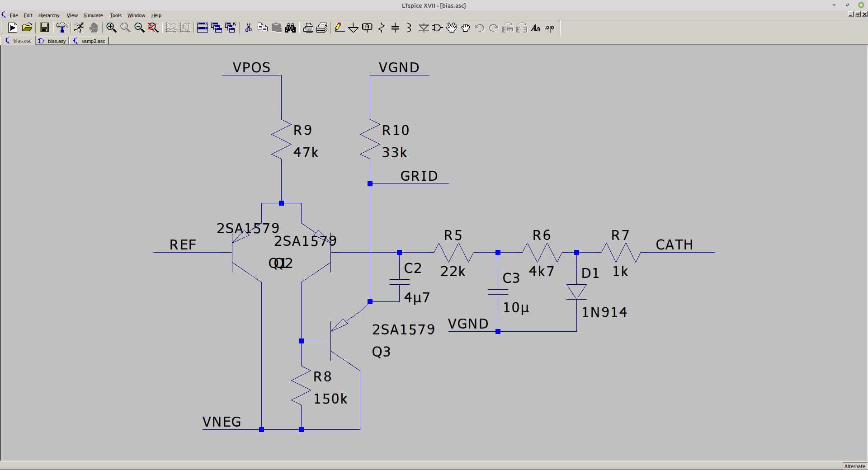This screenshot has height=470, width=868.
Task: Place an Inductor
Action: coord(409,28)
